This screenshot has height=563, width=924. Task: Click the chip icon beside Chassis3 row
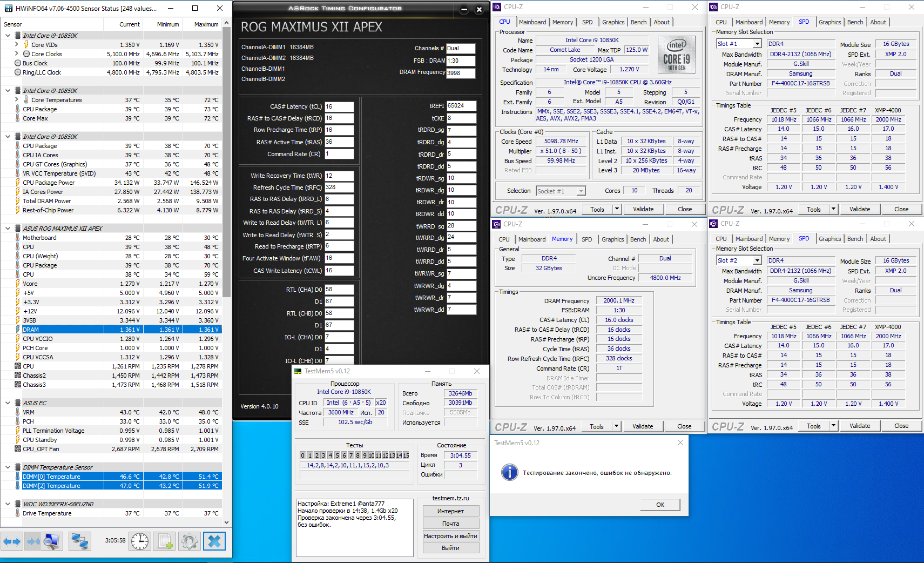click(18, 385)
